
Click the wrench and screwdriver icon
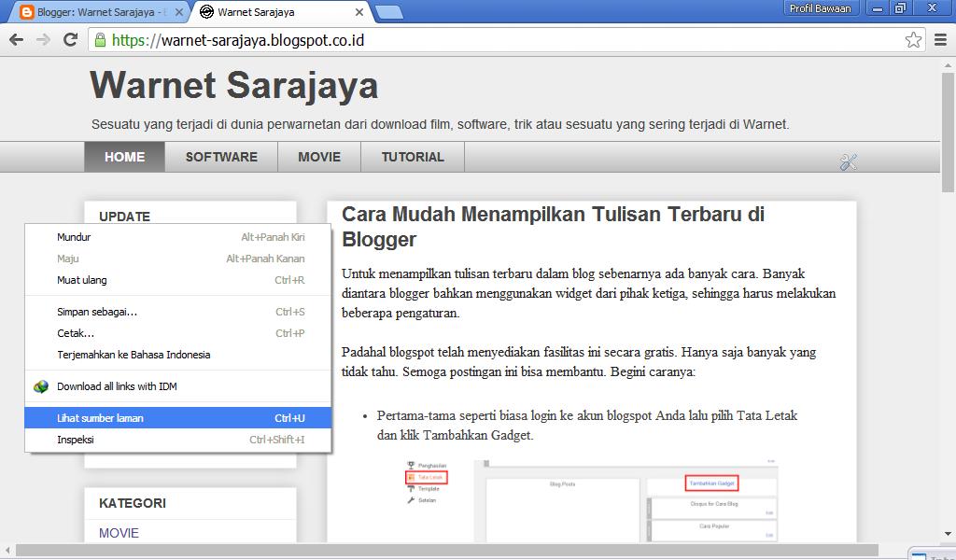point(848,161)
